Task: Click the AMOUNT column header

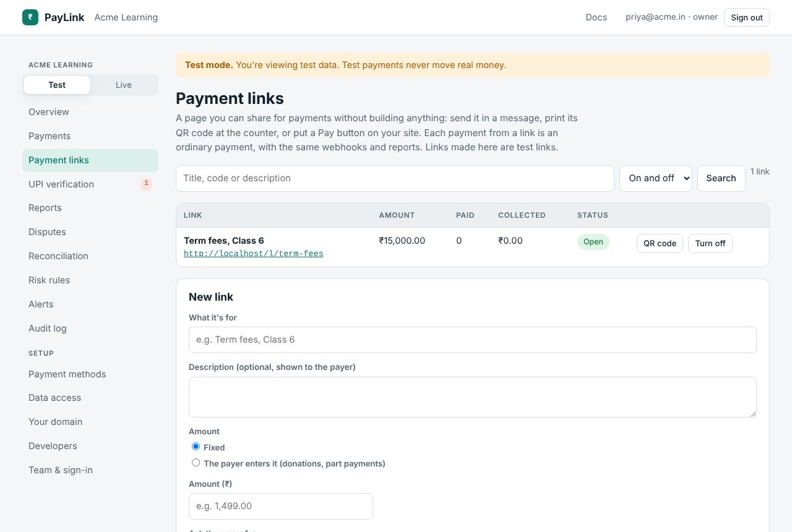Action: [397, 215]
